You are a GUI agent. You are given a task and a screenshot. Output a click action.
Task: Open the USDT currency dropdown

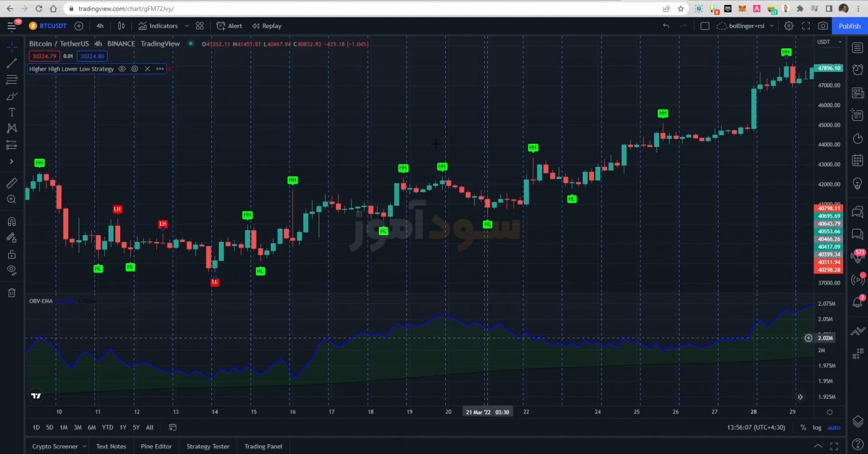pyautogui.click(x=828, y=42)
